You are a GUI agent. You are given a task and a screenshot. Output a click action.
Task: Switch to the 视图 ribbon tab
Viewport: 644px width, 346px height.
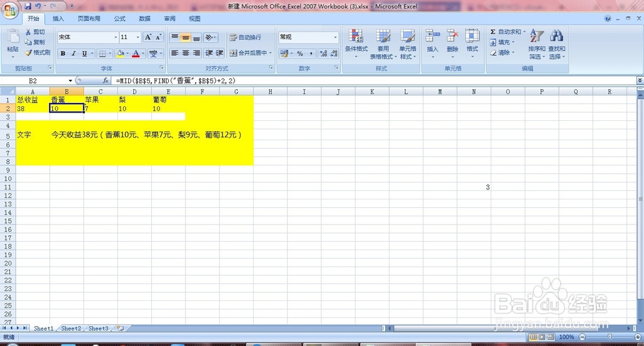194,19
